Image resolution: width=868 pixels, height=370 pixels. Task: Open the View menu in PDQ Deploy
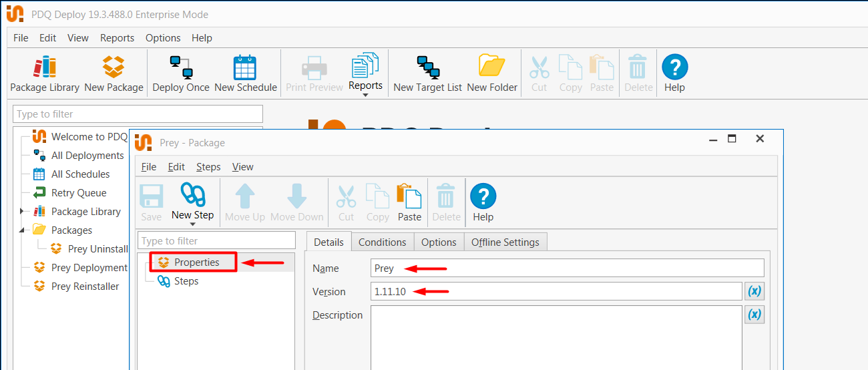point(78,38)
